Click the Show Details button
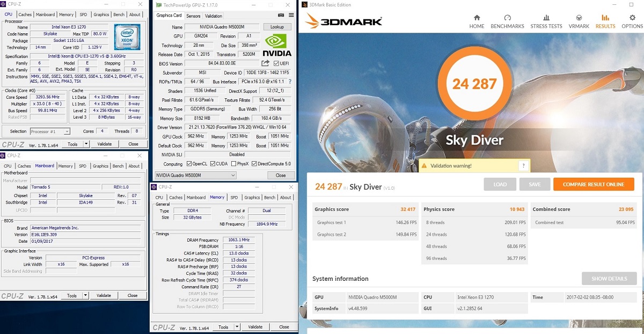 (x=609, y=279)
